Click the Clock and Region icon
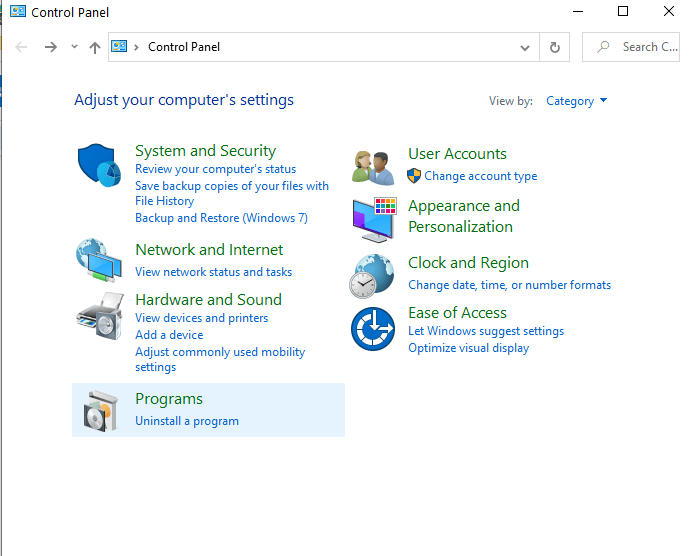The image size is (691, 556). coord(372,276)
